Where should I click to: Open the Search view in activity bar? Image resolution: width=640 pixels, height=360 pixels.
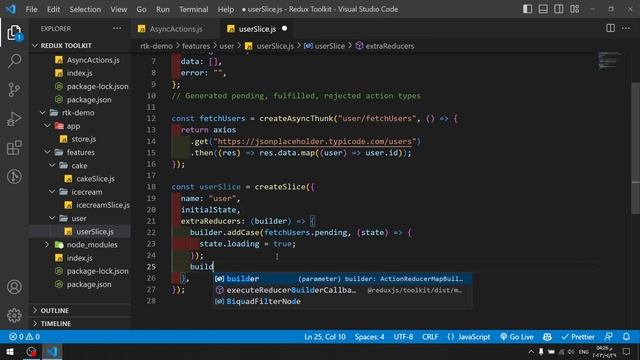(14, 61)
